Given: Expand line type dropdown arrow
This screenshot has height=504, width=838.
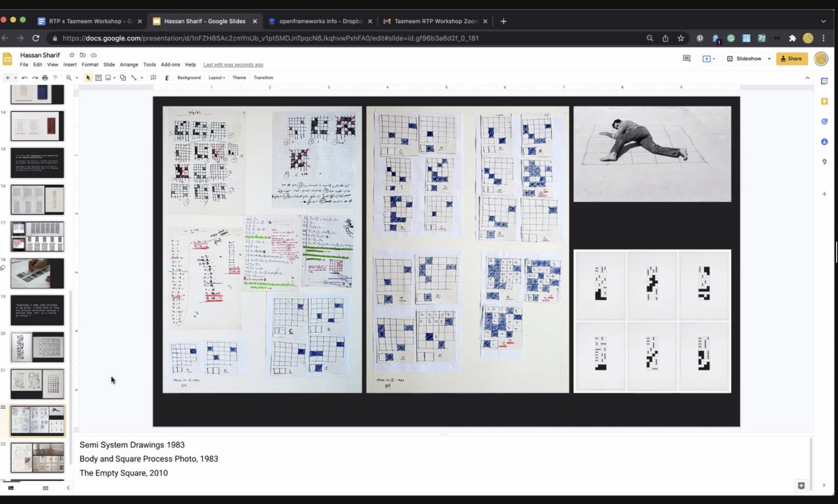Looking at the screenshot, I should point(142,77).
